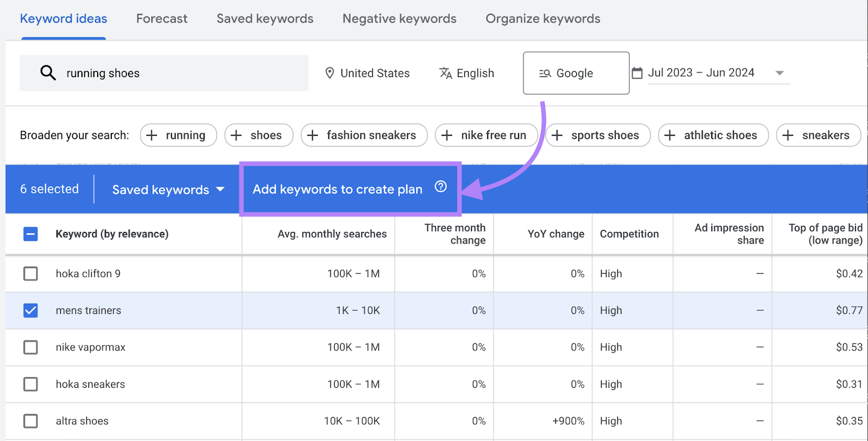The image size is (868, 441).
Task: Add nike free run to search
Action: click(487, 135)
